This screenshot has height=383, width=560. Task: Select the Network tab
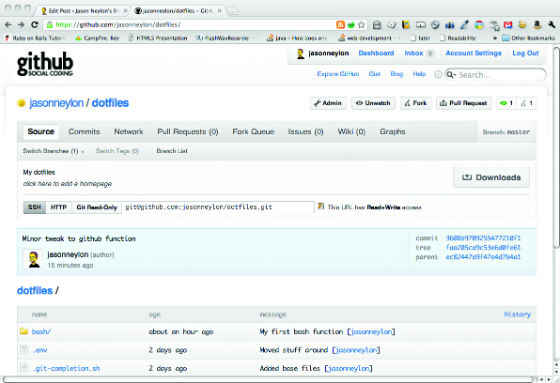(x=129, y=132)
